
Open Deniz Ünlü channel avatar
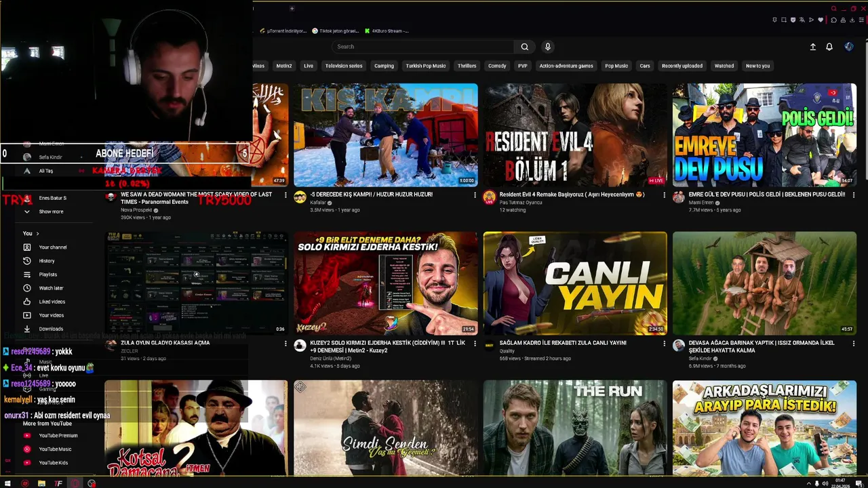click(300, 346)
